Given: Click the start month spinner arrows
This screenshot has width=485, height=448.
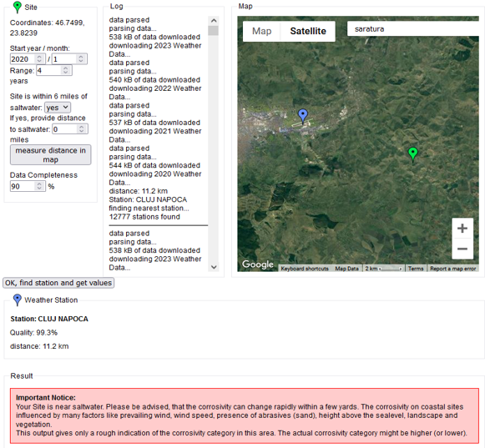Looking at the screenshot, I should (81, 58).
